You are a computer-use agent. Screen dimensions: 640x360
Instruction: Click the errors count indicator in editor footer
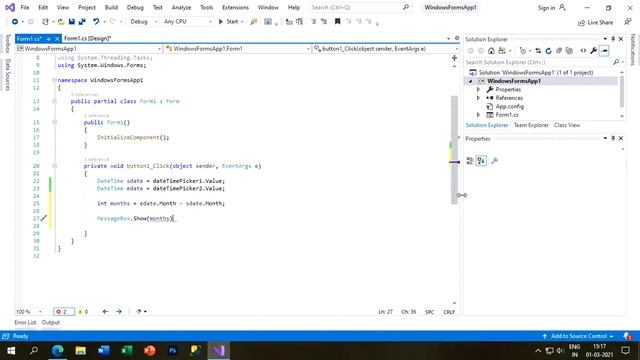64,312
